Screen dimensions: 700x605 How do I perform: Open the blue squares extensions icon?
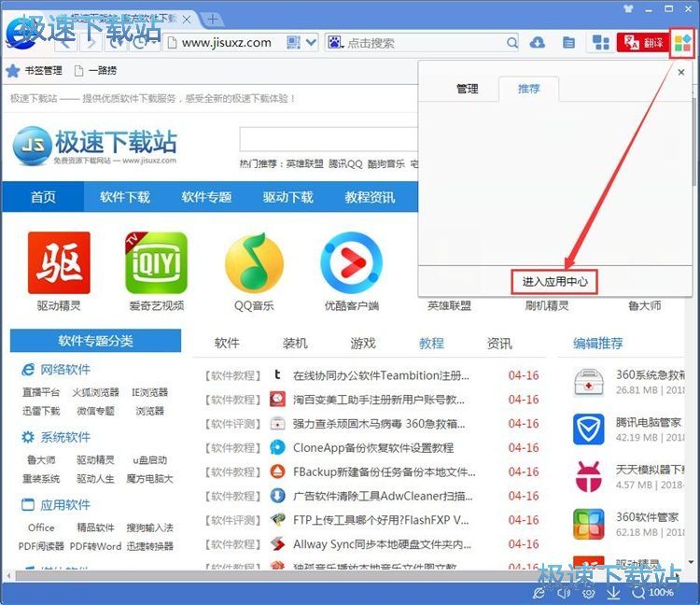point(600,43)
